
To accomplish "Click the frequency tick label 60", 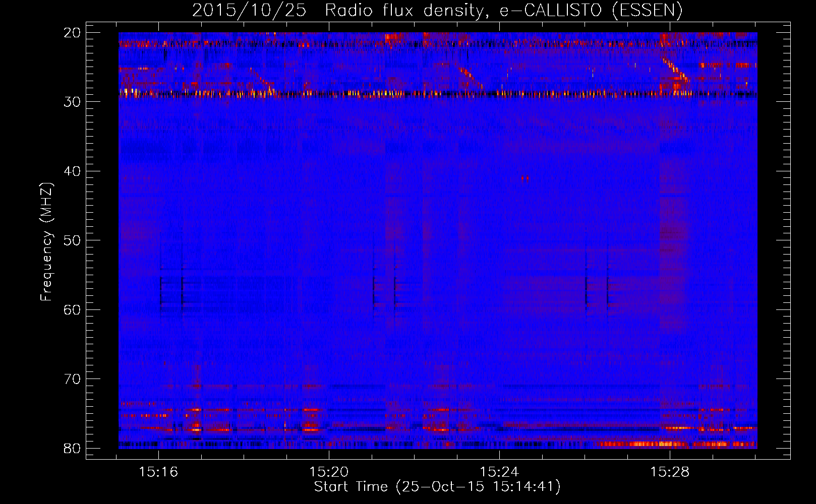I will tap(72, 309).
